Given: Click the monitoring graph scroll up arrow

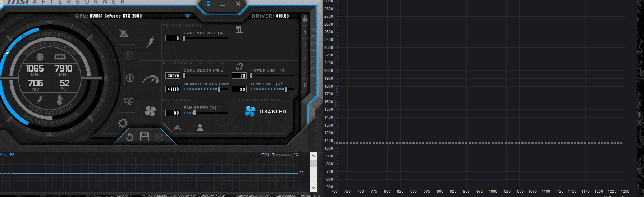Looking at the screenshot, I should [313, 156].
